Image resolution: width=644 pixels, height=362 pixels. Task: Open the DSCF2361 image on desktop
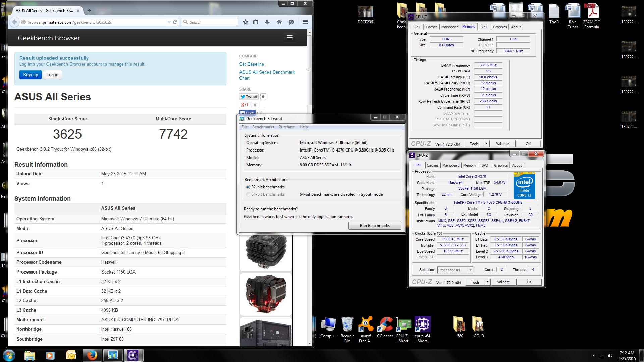(366, 15)
